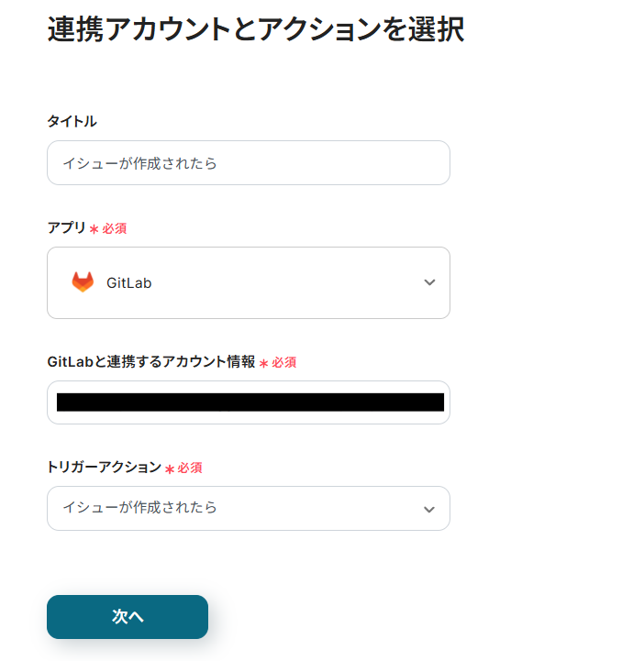Viewport: 644px width, 661px height.
Task: Click the GitLab account information field
Action: point(248,402)
